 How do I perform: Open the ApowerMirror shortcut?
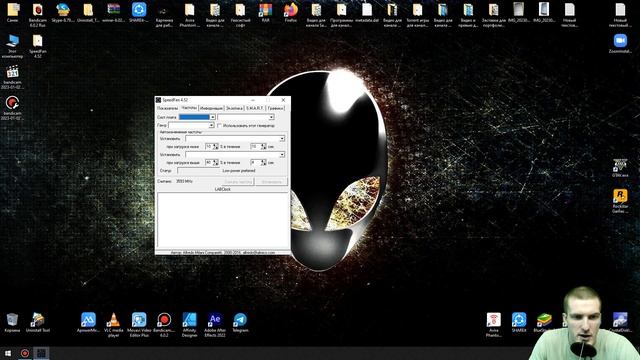coord(88,322)
